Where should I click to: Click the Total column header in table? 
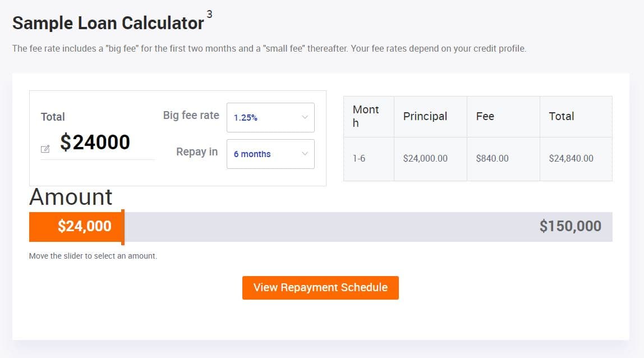coord(561,116)
